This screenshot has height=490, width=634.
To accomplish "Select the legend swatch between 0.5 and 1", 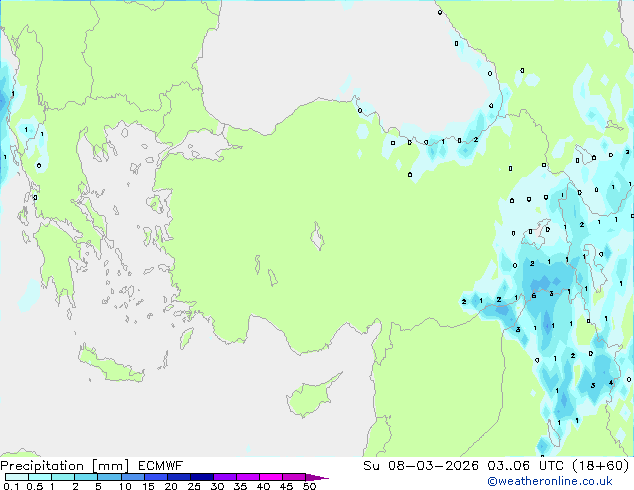I will click(40, 477).
